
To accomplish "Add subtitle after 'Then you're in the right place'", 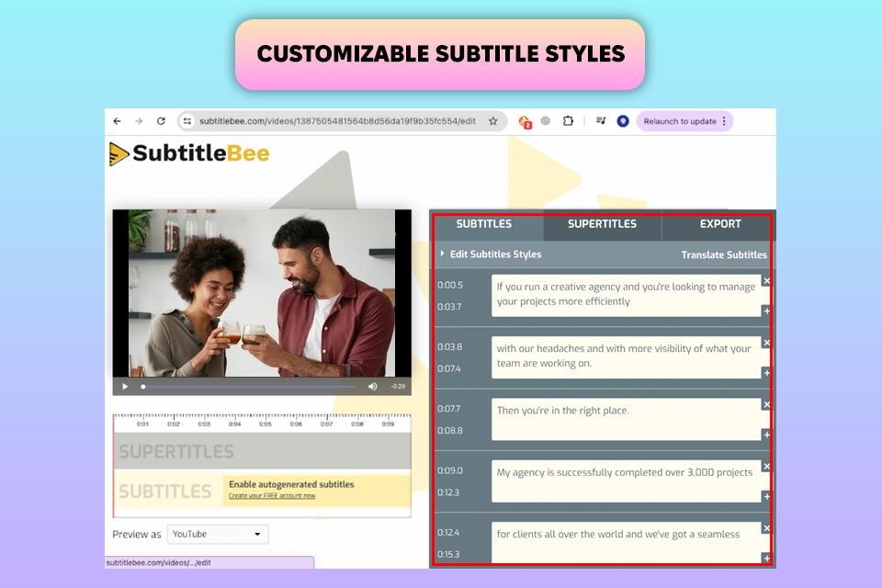I will 766,435.
